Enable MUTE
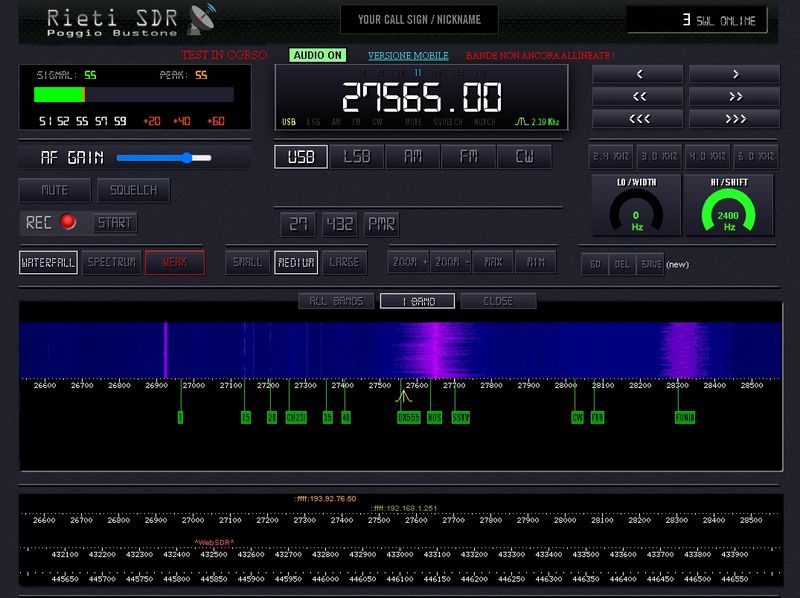Image resolution: width=800 pixels, height=598 pixels. [55, 190]
